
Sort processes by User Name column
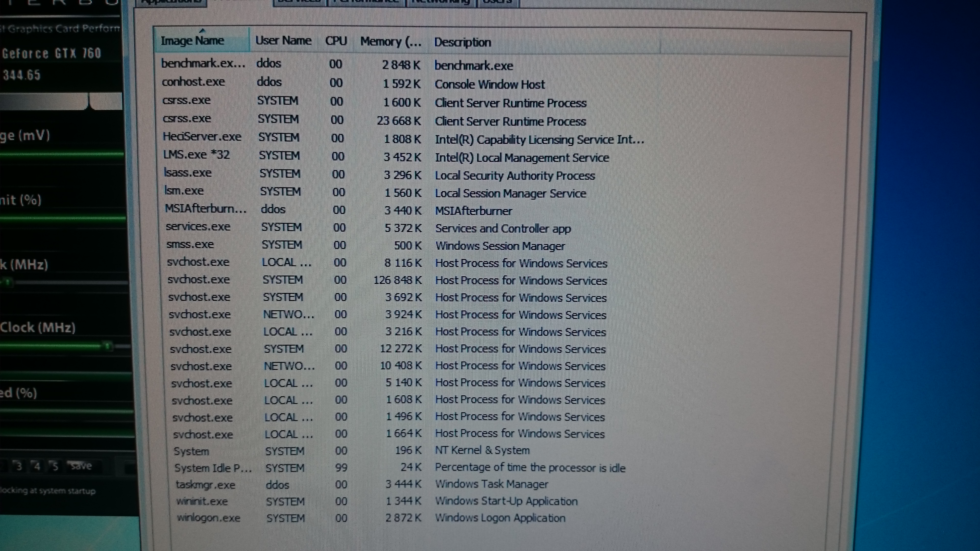284,40
